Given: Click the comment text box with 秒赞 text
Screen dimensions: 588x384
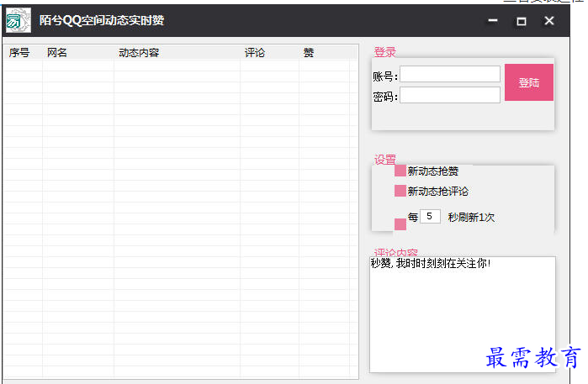Looking at the screenshot, I should point(463,314).
